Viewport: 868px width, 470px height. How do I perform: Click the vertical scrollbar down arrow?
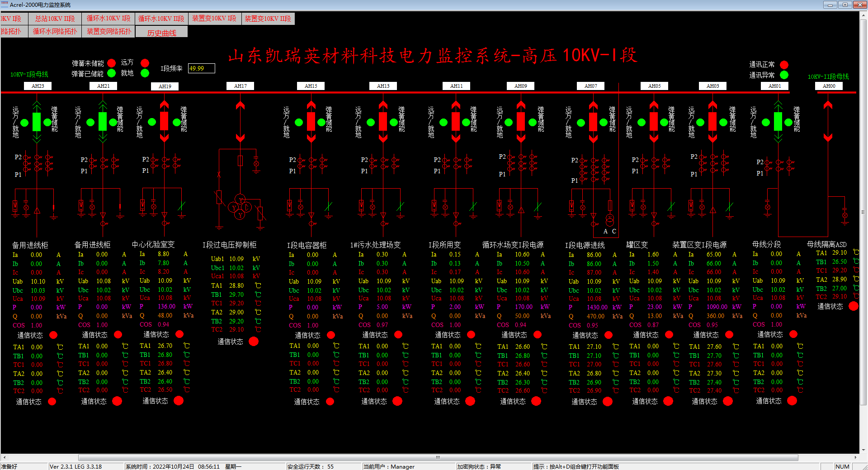pyautogui.click(x=863, y=450)
